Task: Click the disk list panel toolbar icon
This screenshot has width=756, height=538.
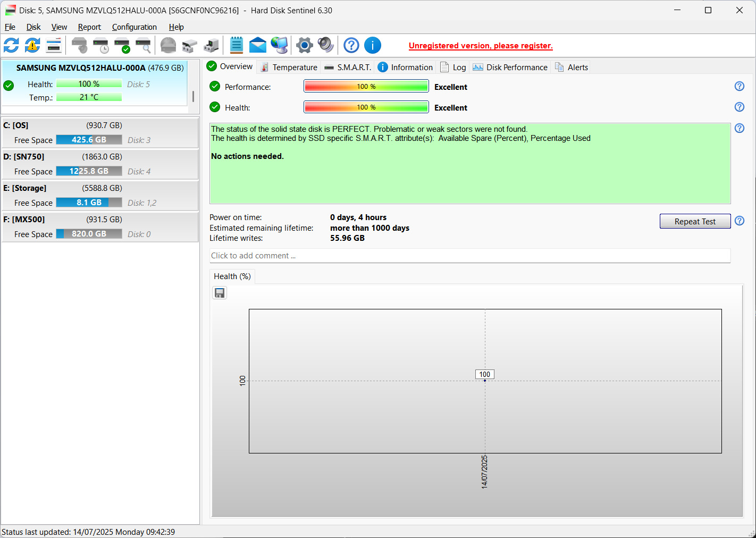Action: 54,46
